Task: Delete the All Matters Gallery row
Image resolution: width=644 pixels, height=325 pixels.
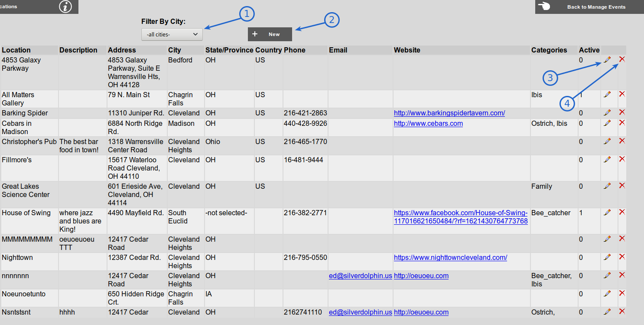Action: [x=622, y=94]
